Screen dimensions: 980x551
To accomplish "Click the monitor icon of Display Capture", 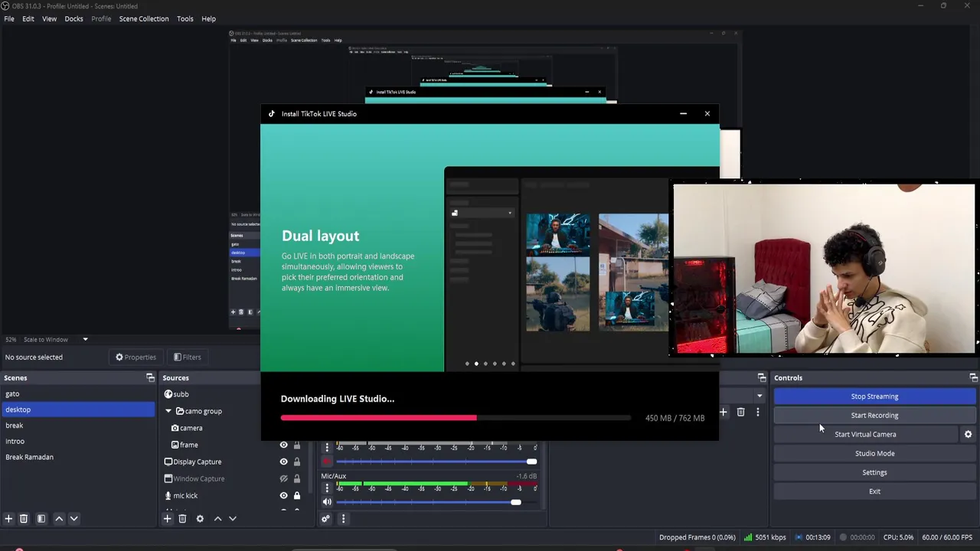I will tap(168, 461).
